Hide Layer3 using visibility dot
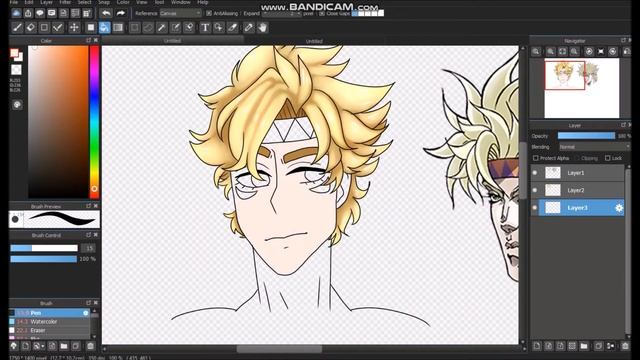This screenshot has width=640, height=360. (x=535, y=208)
